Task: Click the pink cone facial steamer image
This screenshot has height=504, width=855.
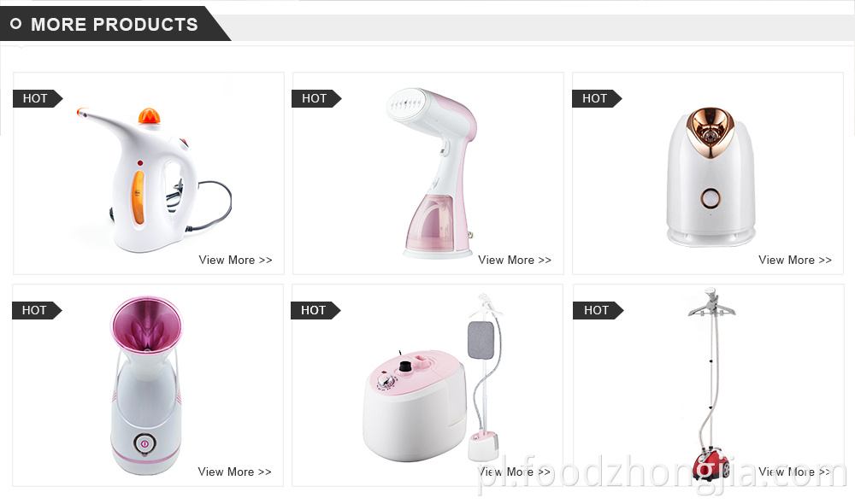Action: [x=146, y=386]
